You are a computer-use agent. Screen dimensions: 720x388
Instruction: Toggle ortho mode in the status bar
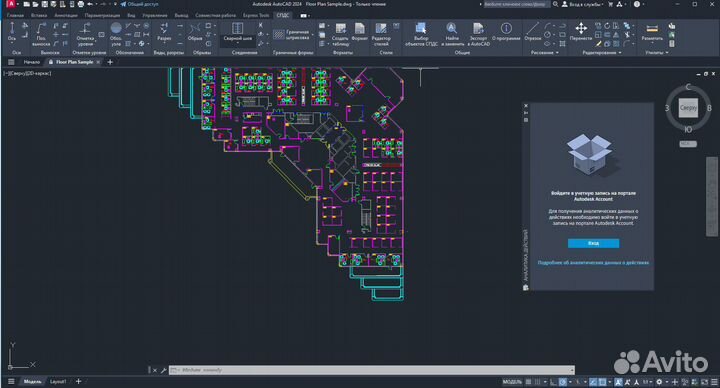tap(554, 382)
